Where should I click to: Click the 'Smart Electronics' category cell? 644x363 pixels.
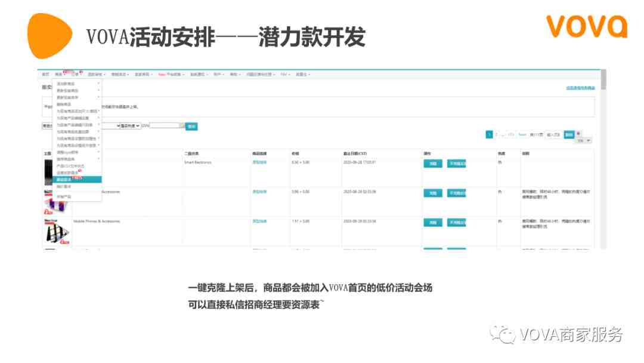197,162
